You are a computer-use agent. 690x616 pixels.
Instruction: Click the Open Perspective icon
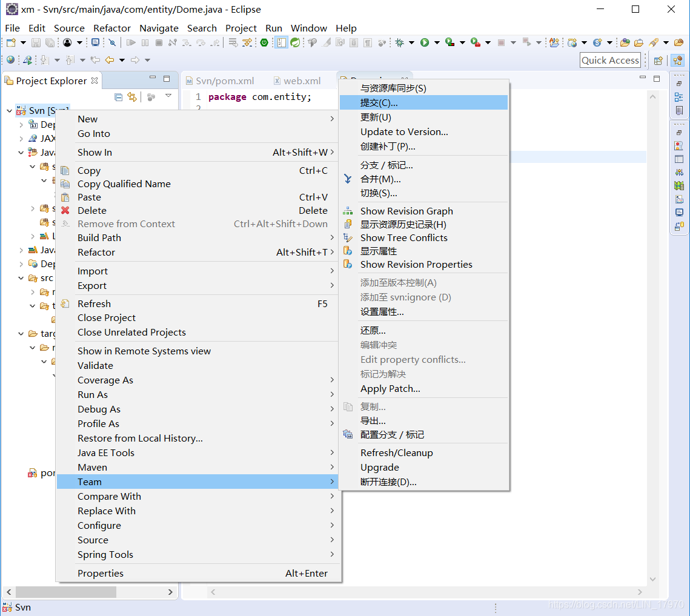pos(658,61)
